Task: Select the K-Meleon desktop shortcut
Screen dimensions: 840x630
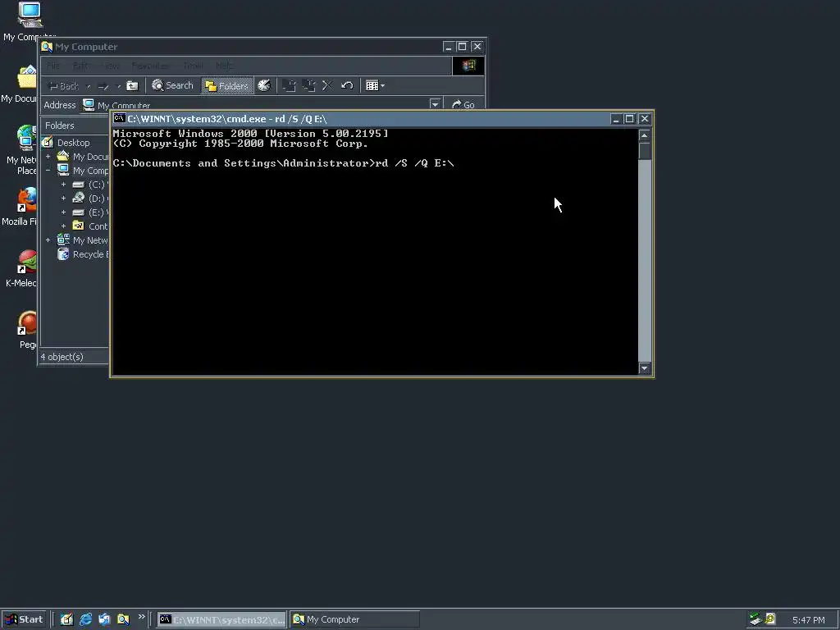Action: point(21,268)
